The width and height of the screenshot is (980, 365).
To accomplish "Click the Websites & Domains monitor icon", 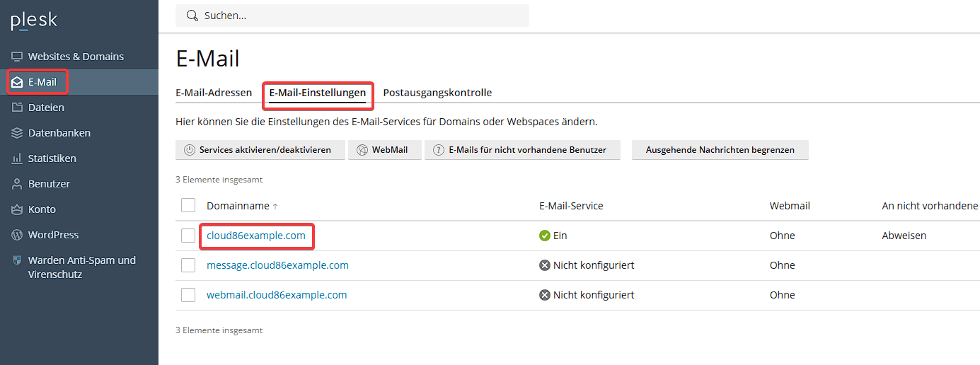I will pyautogui.click(x=17, y=57).
